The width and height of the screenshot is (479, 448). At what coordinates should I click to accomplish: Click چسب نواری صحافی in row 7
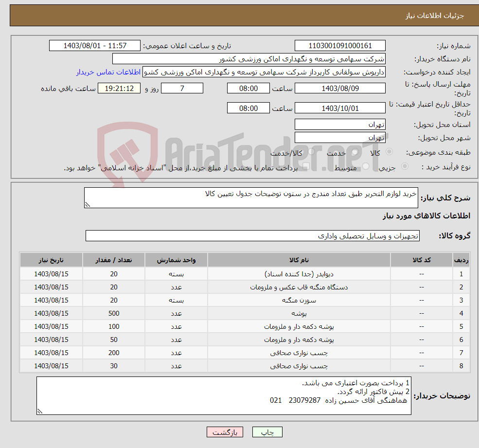(x=299, y=353)
